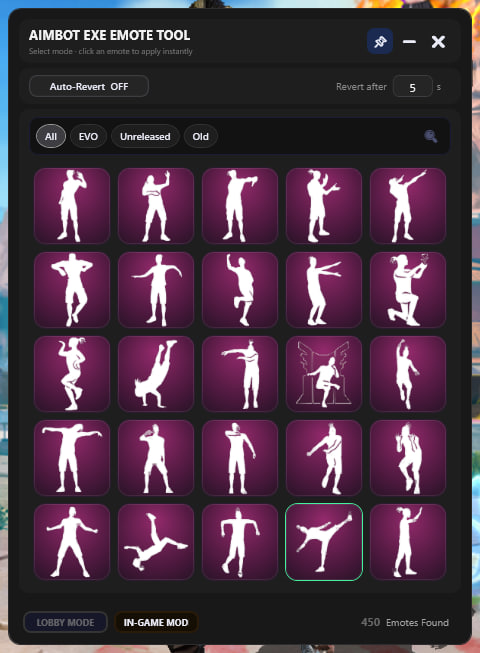Apply the side-profile ponytail figure waving emote

(408, 541)
